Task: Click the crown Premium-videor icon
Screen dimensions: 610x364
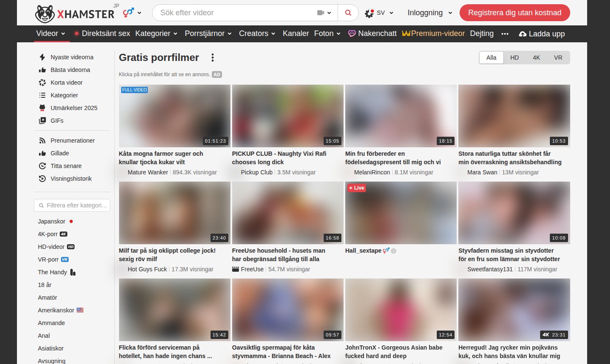Action: pyautogui.click(x=406, y=33)
